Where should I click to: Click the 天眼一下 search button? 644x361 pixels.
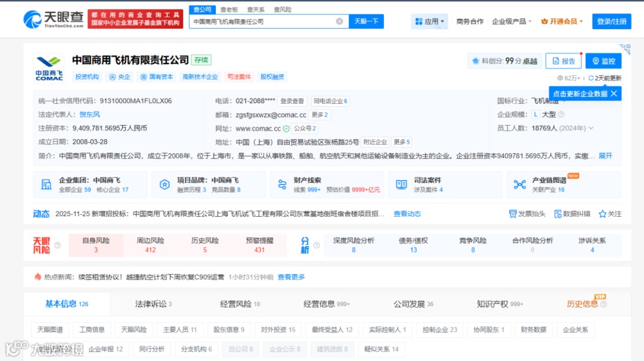point(366,21)
